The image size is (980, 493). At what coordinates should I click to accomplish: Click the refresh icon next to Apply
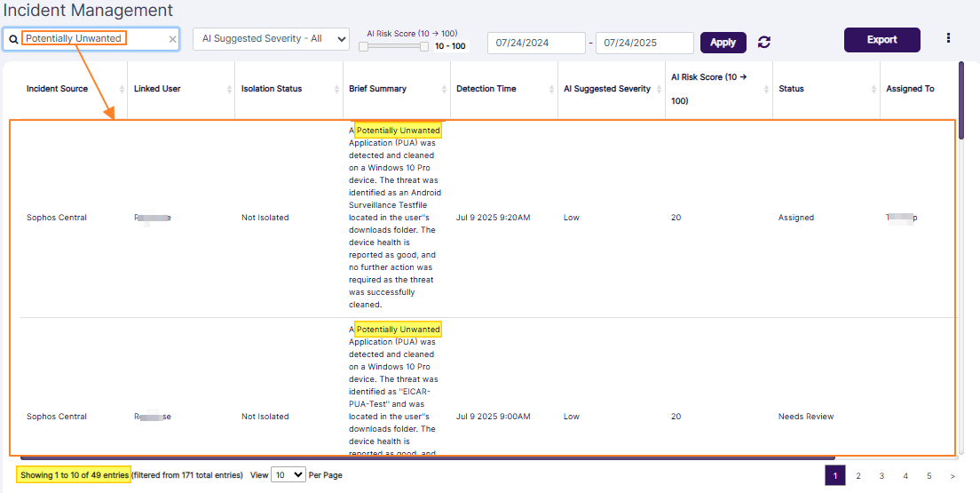point(763,43)
